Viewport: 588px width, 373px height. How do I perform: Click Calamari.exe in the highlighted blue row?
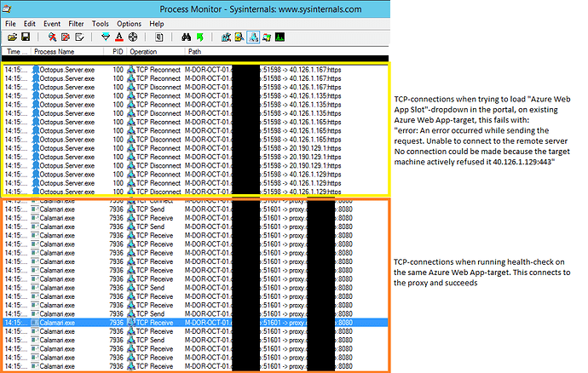[x=57, y=323]
